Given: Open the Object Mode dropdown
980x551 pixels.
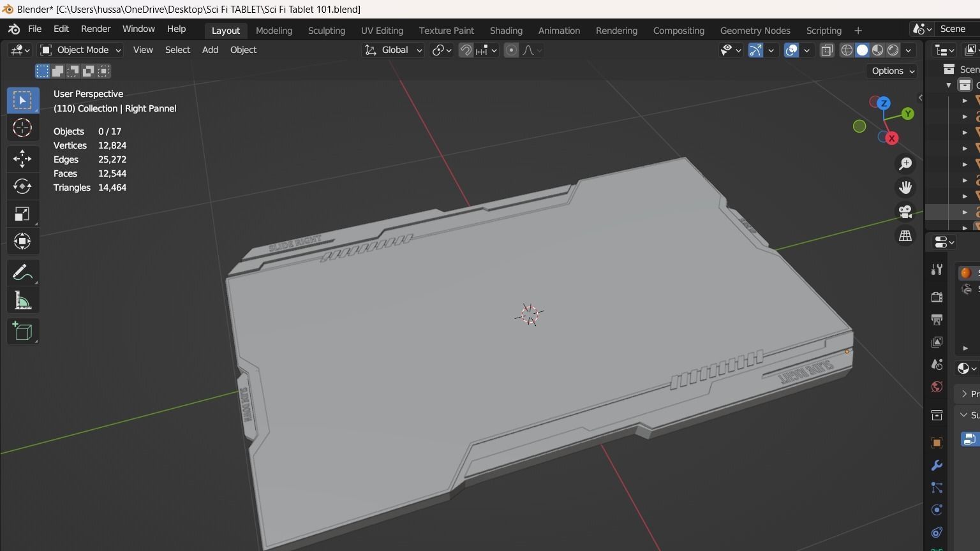Looking at the screenshot, I should [80, 50].
